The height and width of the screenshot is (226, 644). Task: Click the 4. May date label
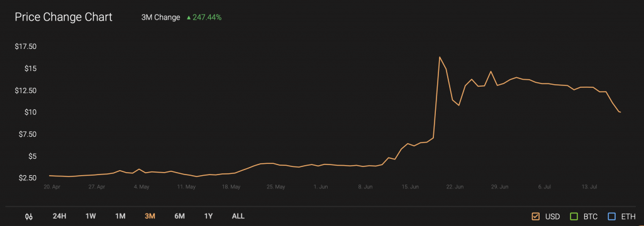pos(142,187)
